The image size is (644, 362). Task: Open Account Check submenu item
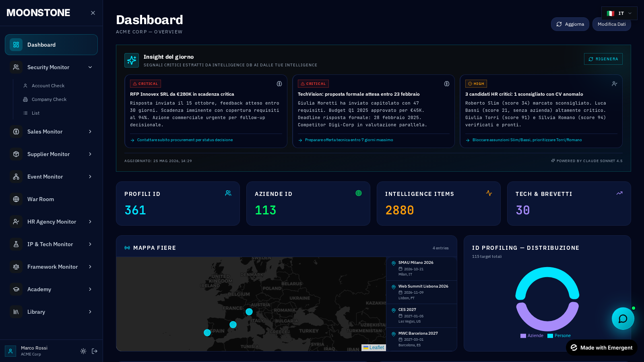(48, 86)
